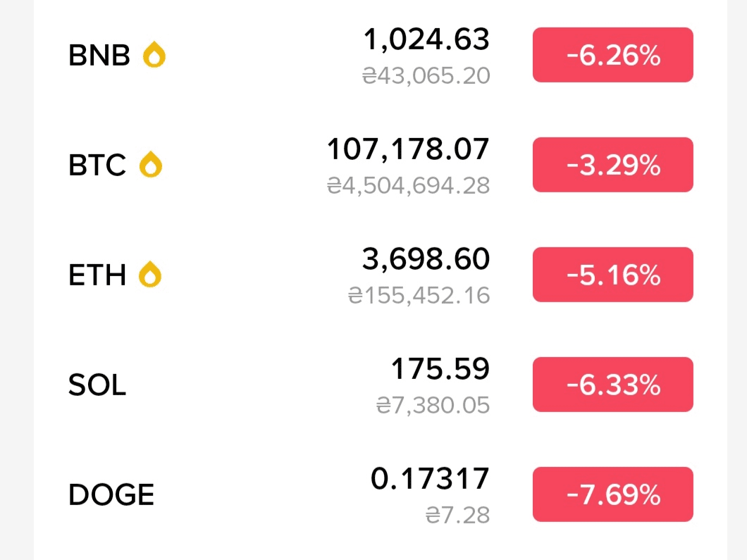Select the DOGE ticker label
This screenshot has height=560, width=747.
click(111, 494)
